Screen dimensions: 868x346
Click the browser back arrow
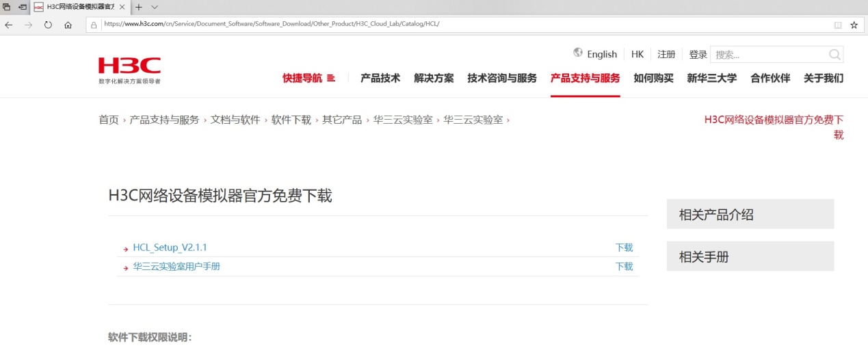coord(8,25)
